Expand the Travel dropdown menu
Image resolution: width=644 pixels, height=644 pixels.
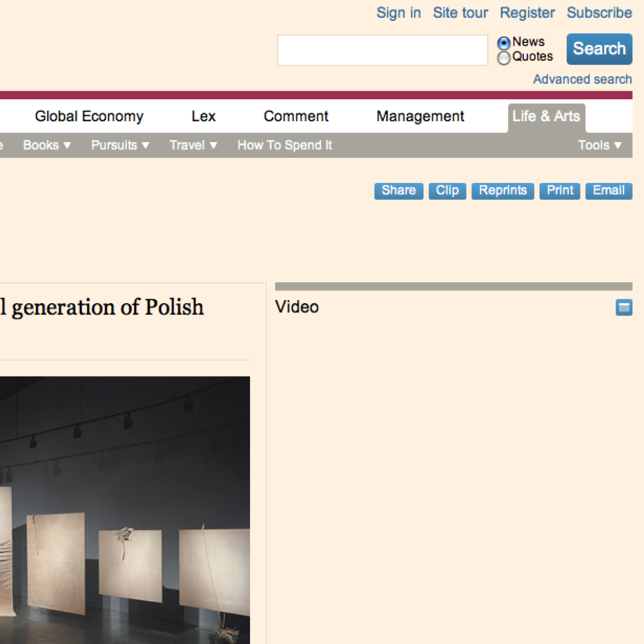coord(193,145)
